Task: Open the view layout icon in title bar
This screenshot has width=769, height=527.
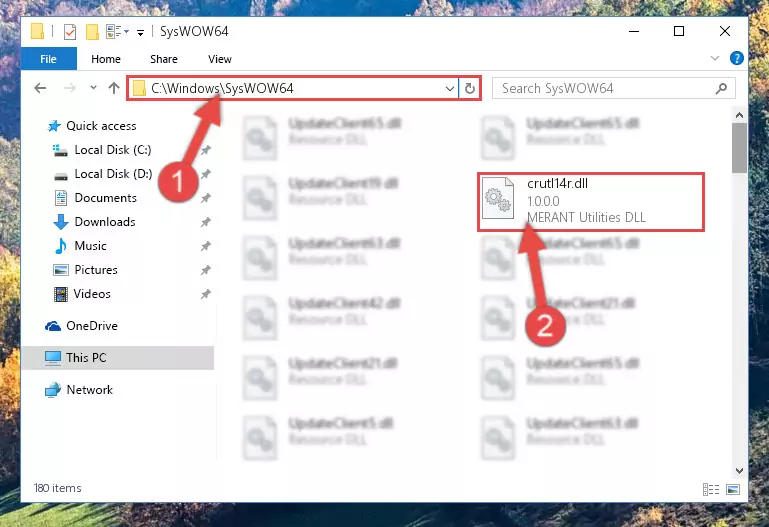Action: 117,32
